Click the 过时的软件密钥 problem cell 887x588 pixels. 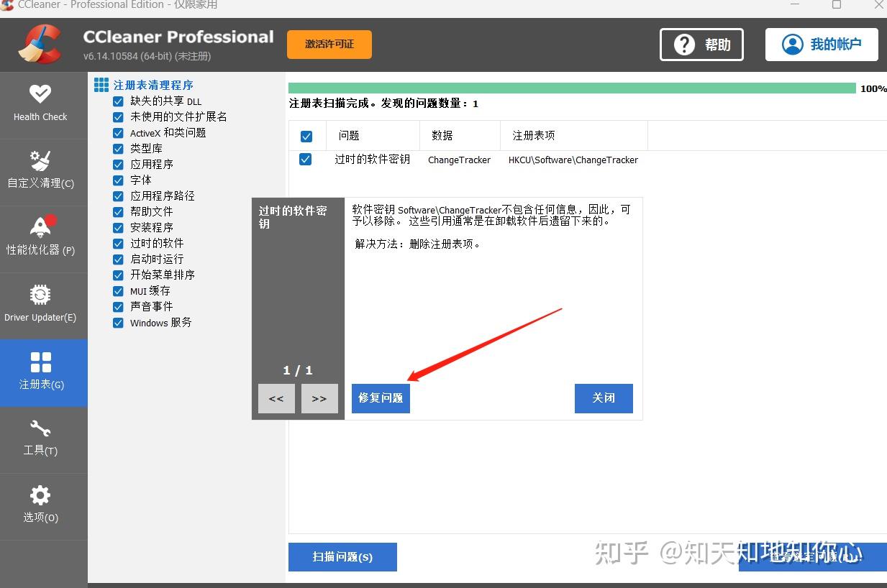tap(372, 160)
